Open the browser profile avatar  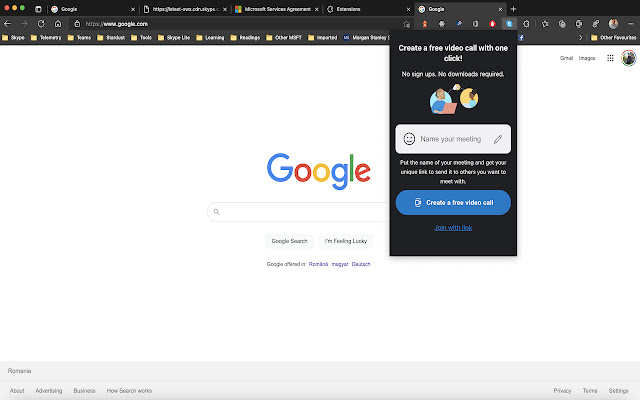click(x=613, y=24)
